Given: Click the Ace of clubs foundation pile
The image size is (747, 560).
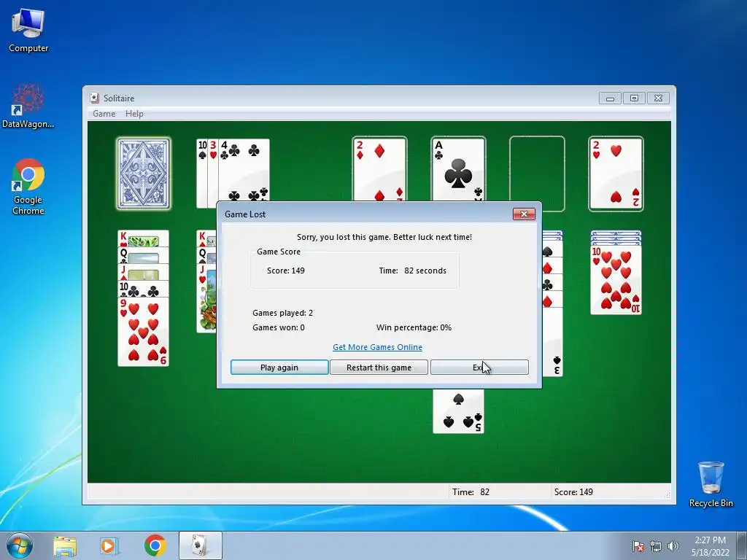Looking at the screenshot, I should point(458,169).
